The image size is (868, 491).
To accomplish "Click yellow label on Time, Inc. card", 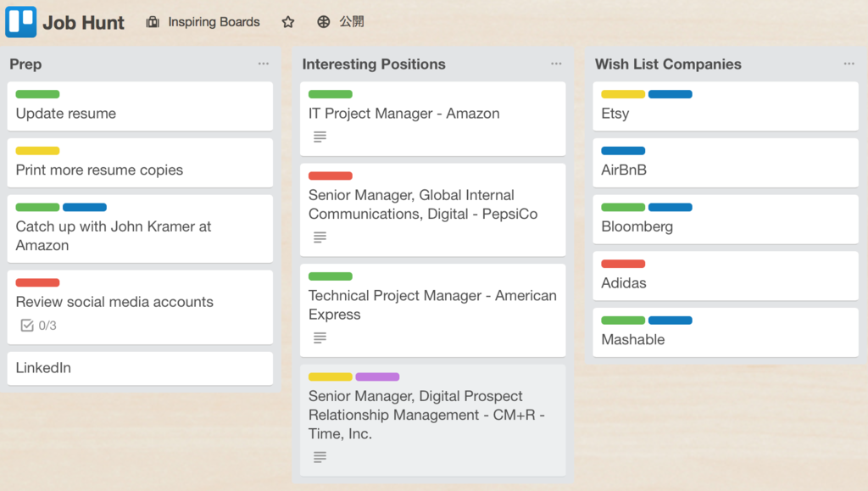I will 331,377.
